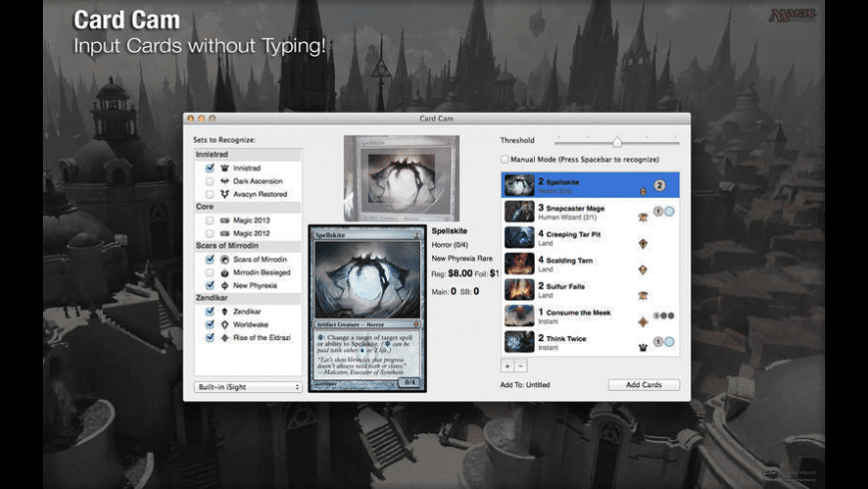Click the Magic 2012 set symbol icon
868x489 pixels.
coord(224,234)
